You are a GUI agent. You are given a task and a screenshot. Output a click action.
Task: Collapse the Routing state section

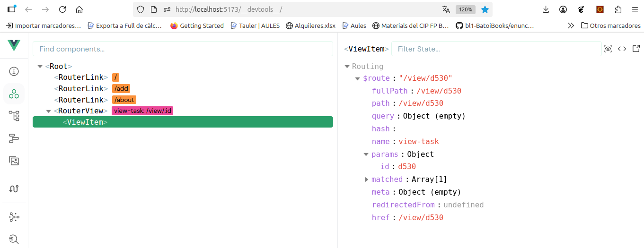click(347, 67)
